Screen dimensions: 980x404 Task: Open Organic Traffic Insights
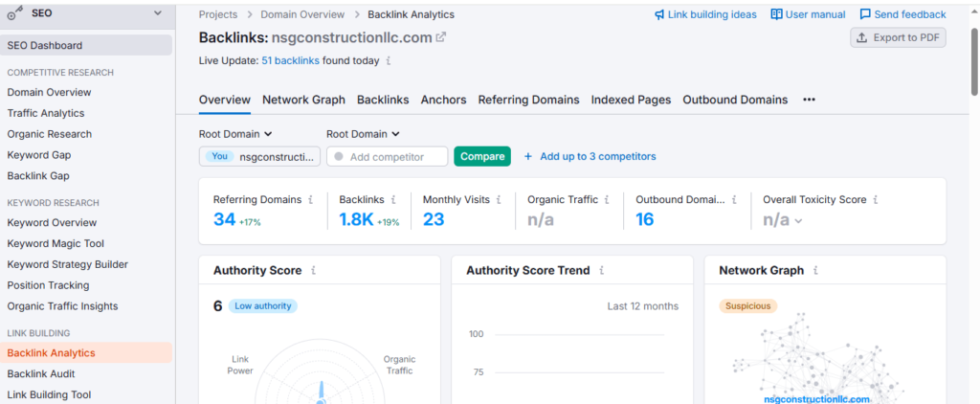click(x=62, y=306)
